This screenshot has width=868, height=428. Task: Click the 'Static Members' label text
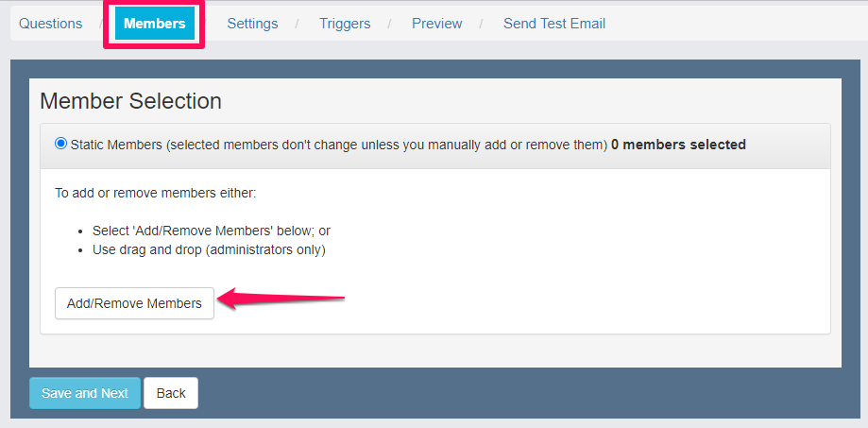pos(116,145)
